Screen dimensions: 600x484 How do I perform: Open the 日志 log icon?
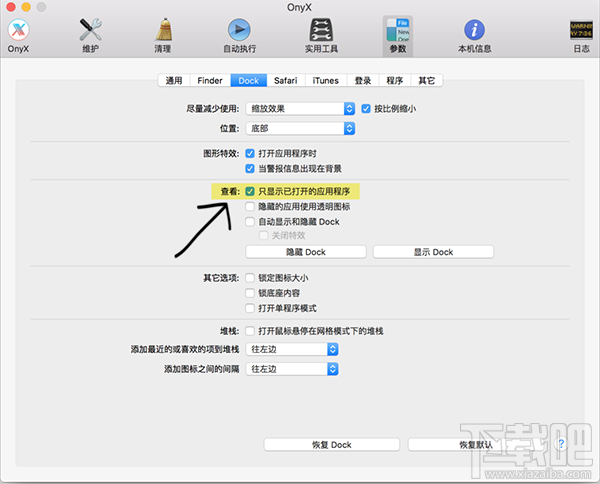click(x=581, y=36)
